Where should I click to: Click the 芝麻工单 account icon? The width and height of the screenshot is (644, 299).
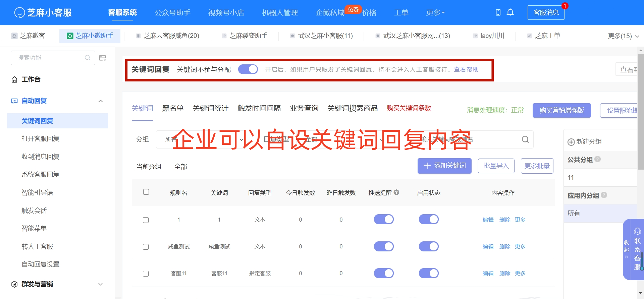pos(529,36)
